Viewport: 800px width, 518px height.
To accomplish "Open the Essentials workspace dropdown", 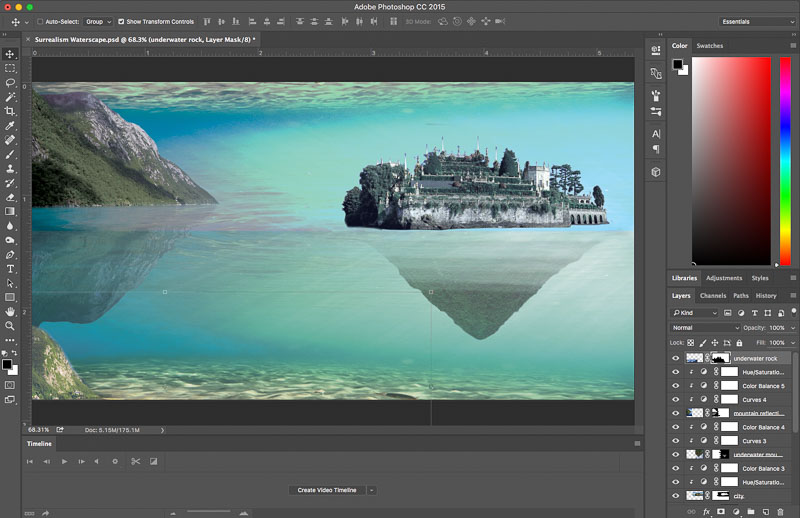I will [x=757, y=22].
